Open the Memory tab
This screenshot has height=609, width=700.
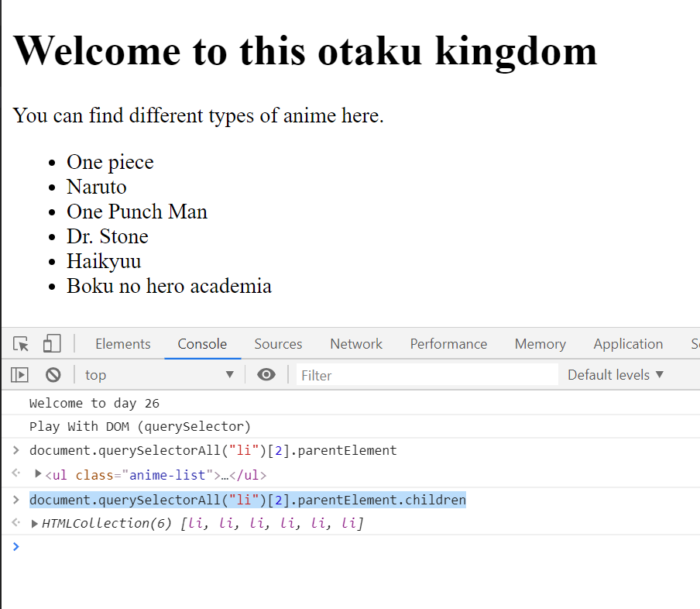(540, 343)
